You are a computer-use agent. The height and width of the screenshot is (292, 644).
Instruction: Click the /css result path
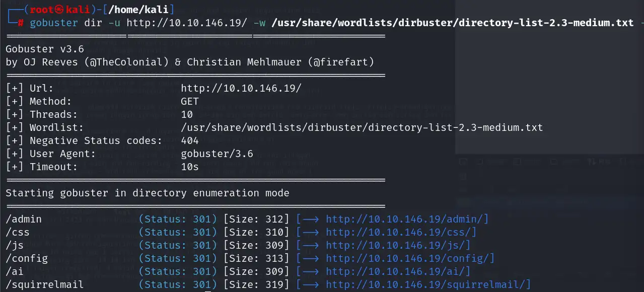(18, 232)
